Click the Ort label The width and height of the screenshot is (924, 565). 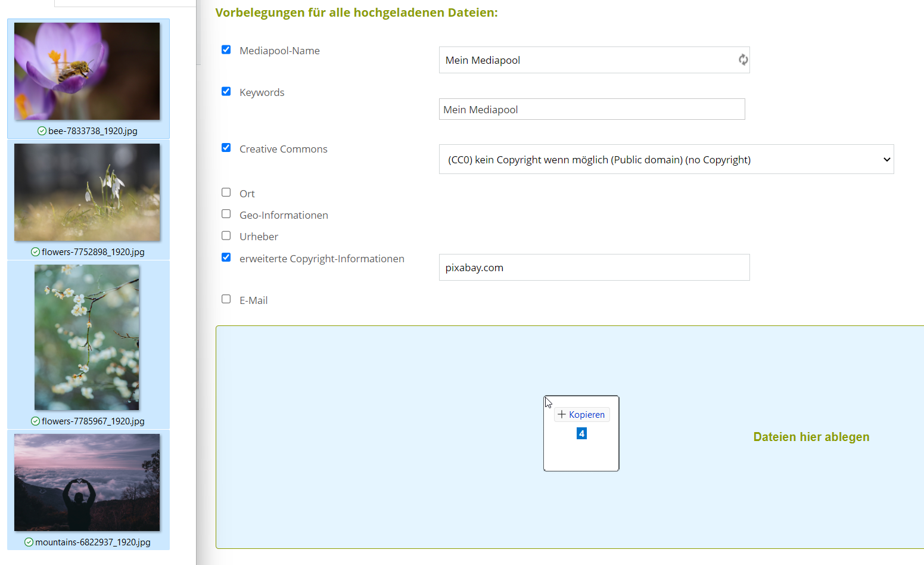pos(247,194)
